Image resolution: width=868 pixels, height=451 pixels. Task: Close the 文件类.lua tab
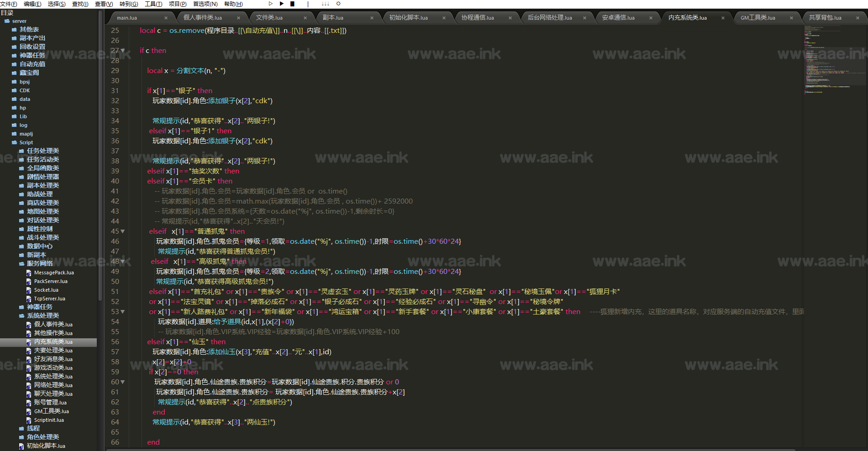point(305,18)
